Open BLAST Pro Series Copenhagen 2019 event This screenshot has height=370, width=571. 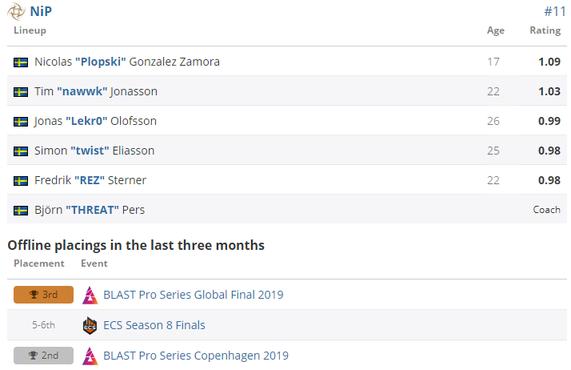click(x=196, y=355)
